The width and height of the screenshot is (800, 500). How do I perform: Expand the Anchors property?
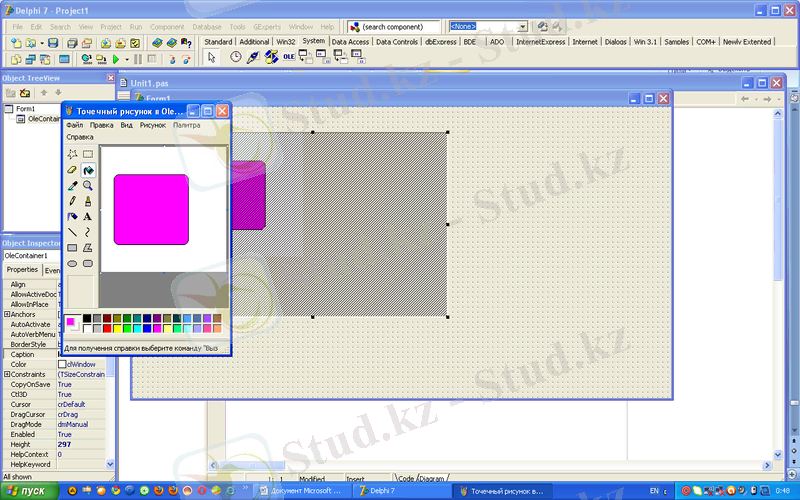pos(7,314)
